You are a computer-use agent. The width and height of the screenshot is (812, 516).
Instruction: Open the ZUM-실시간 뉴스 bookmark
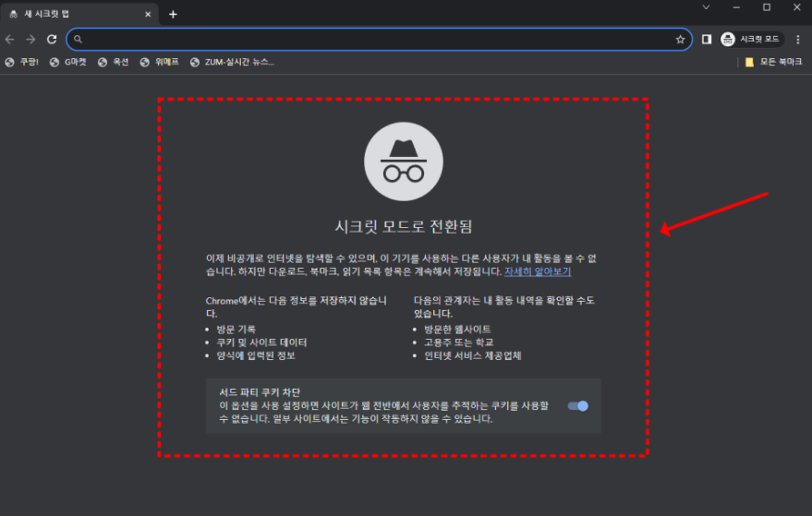coord(232,62)
